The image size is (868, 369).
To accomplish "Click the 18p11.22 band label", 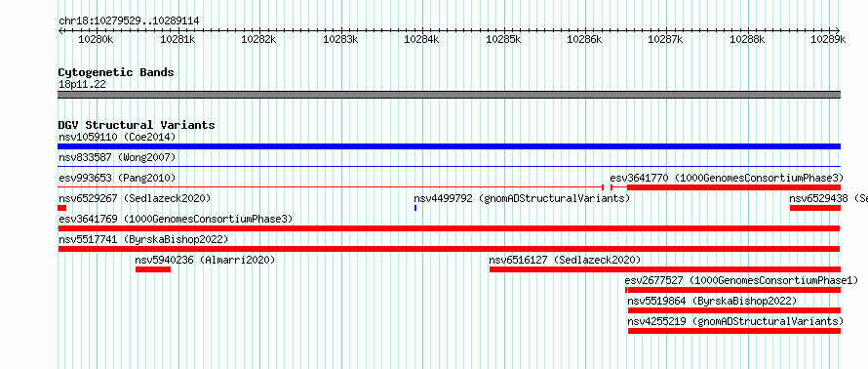I will pyautogui.click(x=82, y=85).
